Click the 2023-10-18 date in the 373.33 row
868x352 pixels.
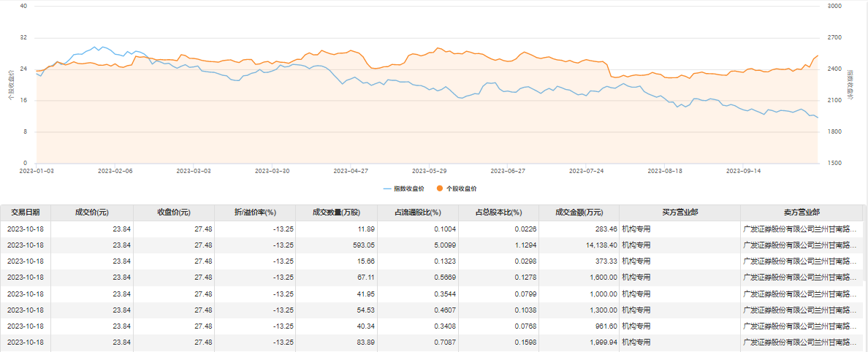pos(26,261)
